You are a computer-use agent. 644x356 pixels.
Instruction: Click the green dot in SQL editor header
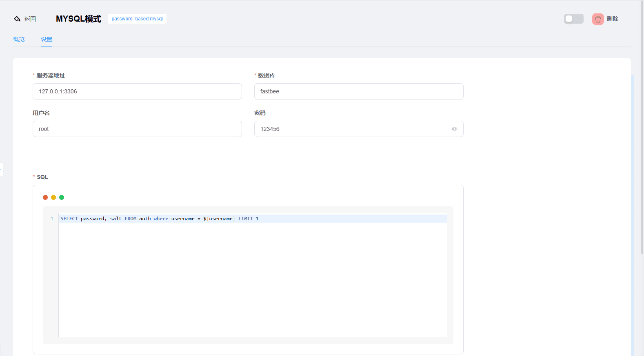[62, 197]
